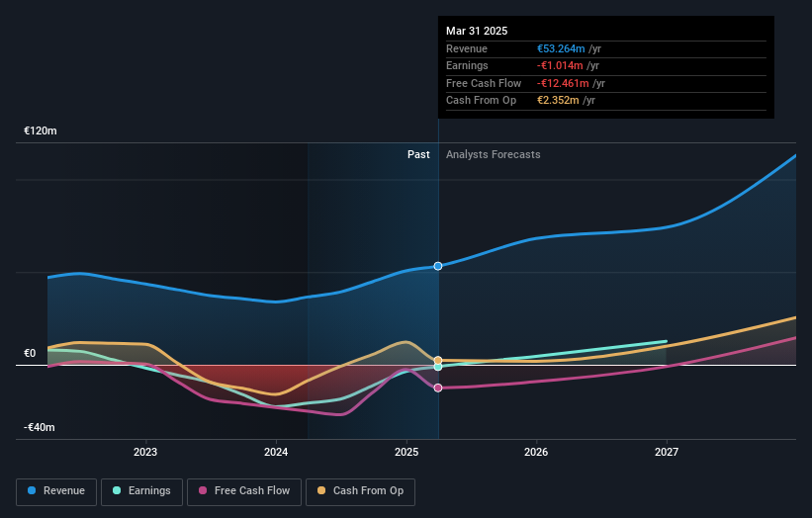
Task: Select the 2024 x-axis label
Action: pos(276,453)
